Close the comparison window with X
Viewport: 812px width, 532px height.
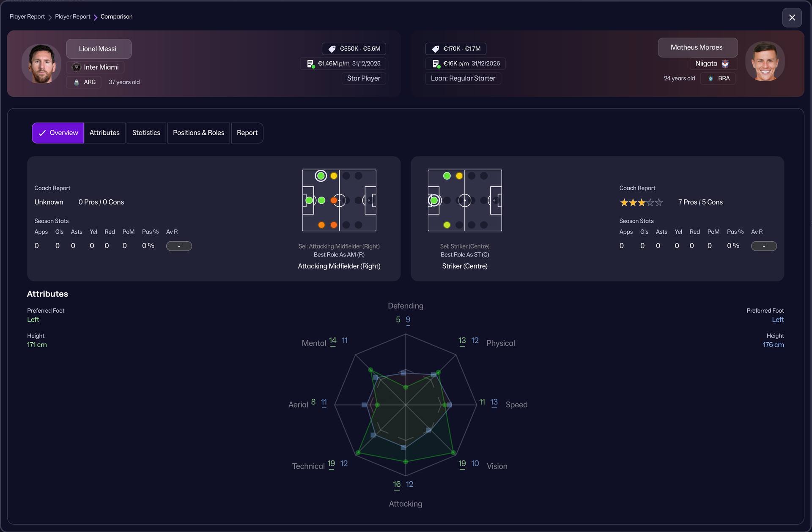click(792, 17)
